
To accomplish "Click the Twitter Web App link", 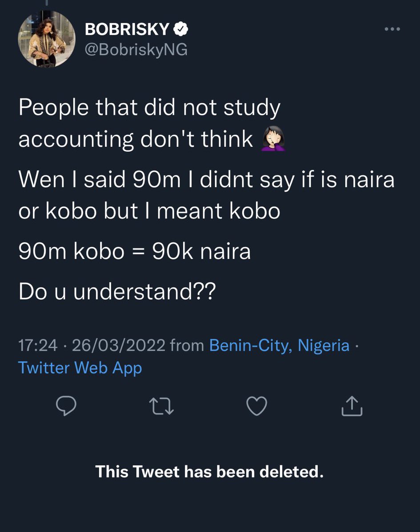I will [x=80, y=368].
